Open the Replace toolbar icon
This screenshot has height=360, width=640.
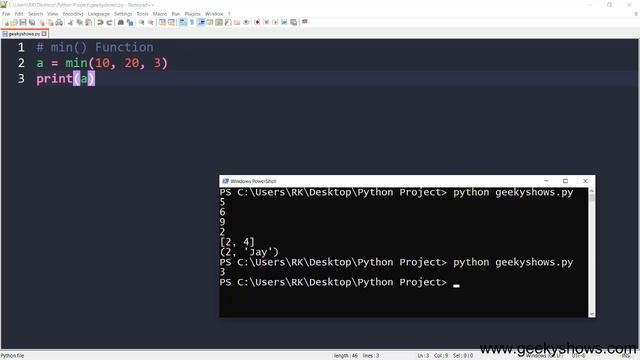tap(130, 22)
